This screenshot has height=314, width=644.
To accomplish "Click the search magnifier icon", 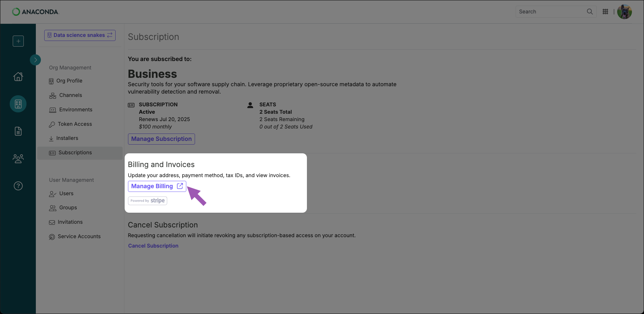I will [589, 11].
